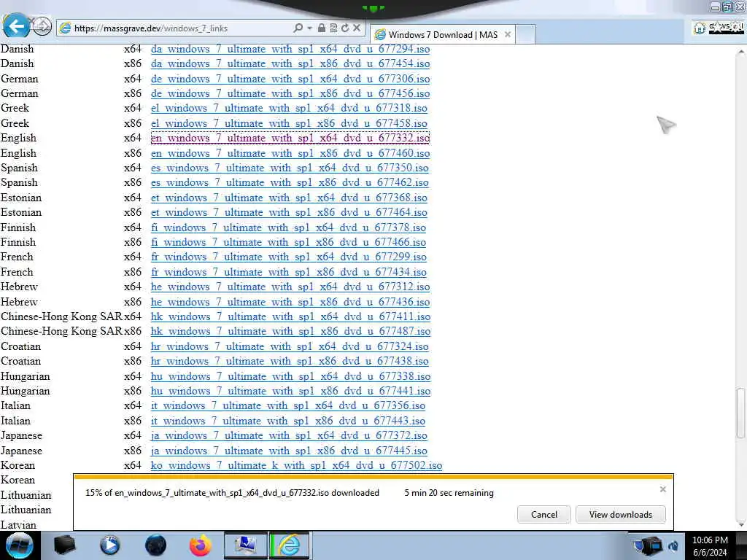Show the security lock report icon
Image resolution: width=747 pixels, height=560 pixels.
[x=322, y=28]
